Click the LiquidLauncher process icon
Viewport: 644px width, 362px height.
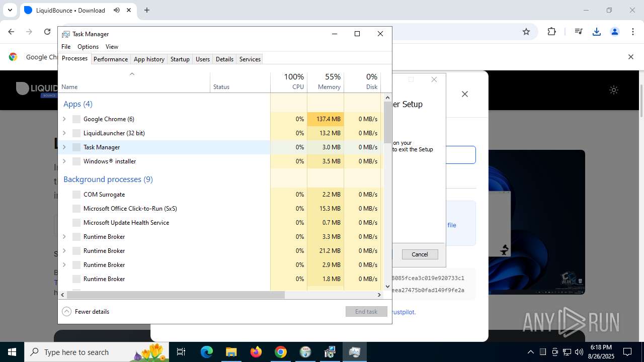point(76,133)
